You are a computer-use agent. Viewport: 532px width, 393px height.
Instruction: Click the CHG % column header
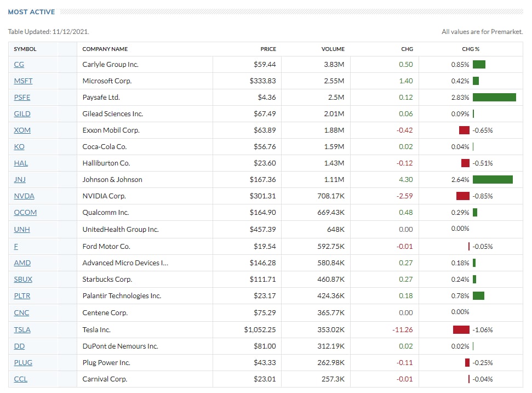471,49
